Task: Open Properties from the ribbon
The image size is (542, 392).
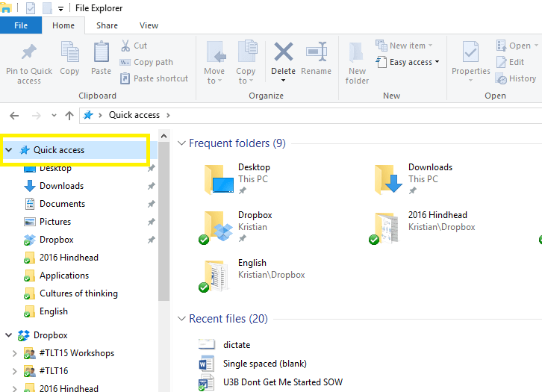Action: click(470, 55)
